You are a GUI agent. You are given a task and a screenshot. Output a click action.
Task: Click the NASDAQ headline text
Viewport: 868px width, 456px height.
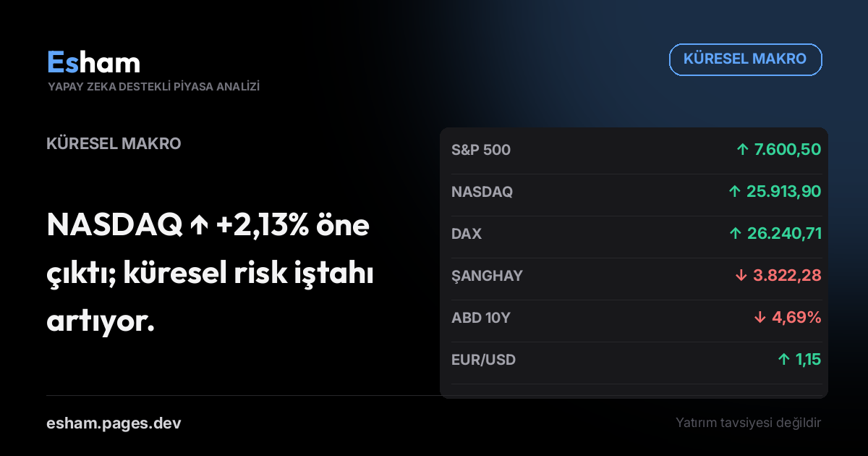[210, 273]
